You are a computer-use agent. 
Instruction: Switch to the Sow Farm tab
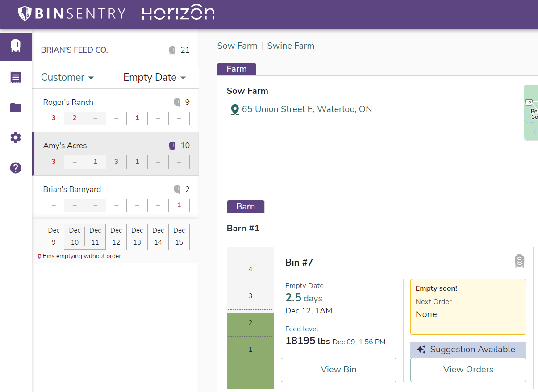[x=237, y=46]
